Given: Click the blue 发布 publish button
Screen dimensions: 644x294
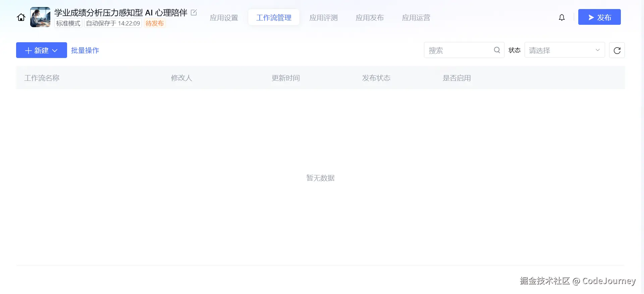Looking at the screenshot, I should 599,17.
